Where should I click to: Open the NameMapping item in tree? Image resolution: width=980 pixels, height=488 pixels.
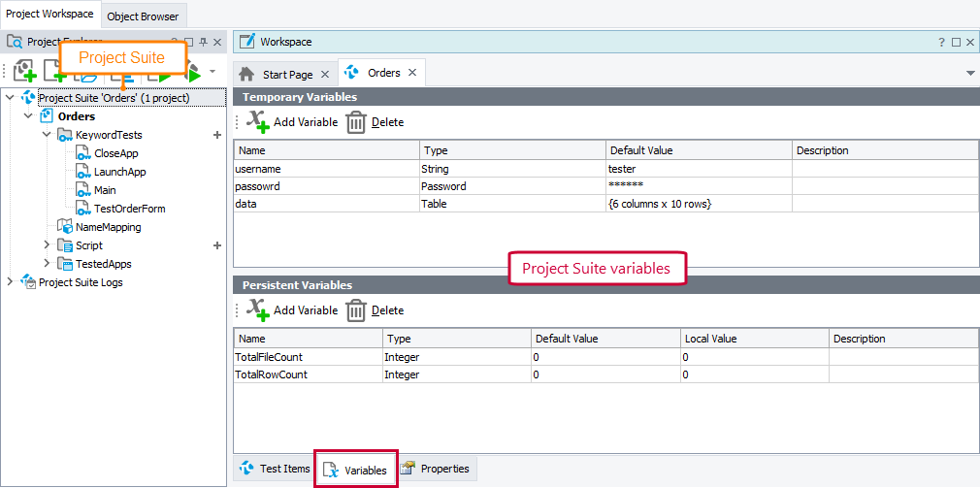[x=108, y=227]
